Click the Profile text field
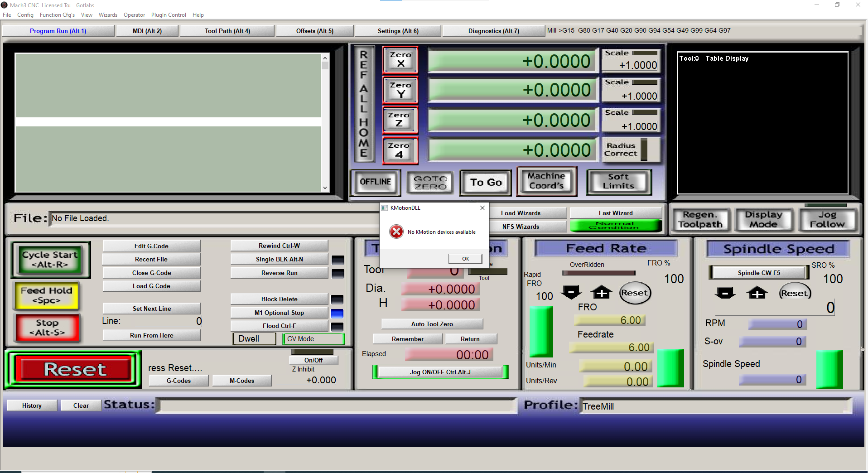This screenshot has width=868, height=473. 715,406
